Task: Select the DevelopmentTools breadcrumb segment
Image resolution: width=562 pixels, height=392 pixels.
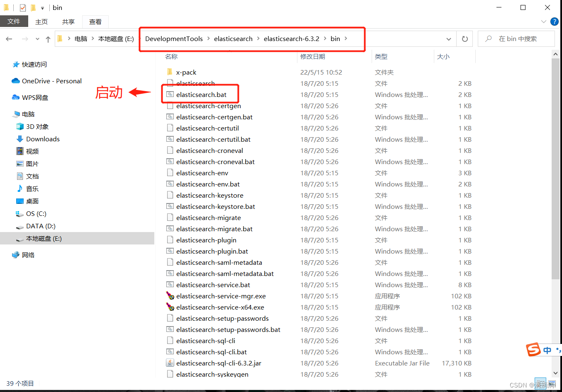Action: 174,39
